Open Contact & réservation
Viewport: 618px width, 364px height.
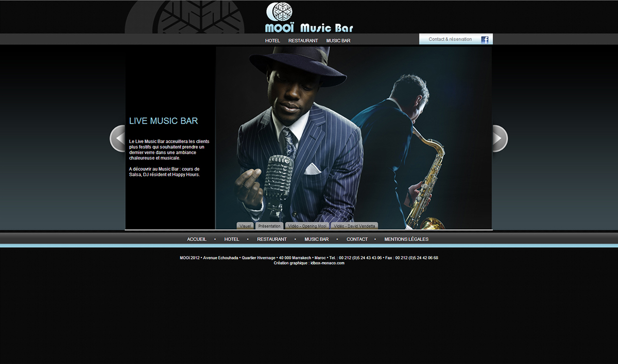450,39
